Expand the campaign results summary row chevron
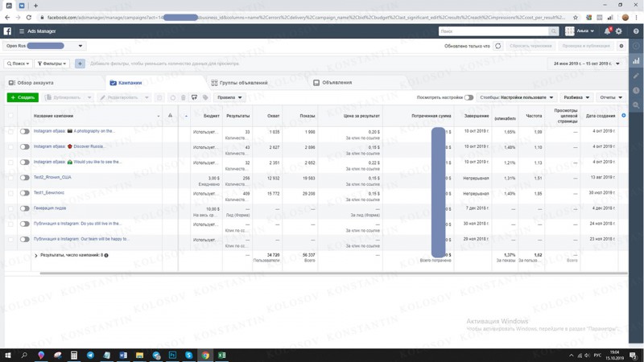This screenshot has height=362, width=644. [35, 256]
